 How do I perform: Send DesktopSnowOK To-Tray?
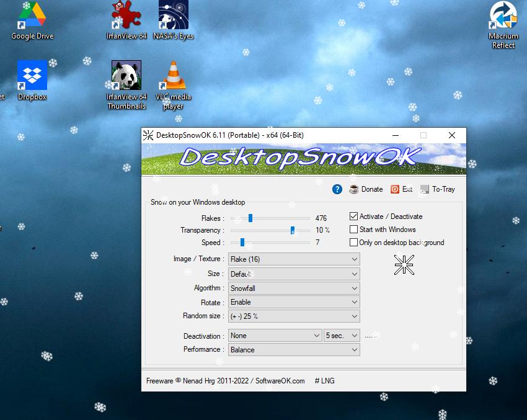(438, 189)
